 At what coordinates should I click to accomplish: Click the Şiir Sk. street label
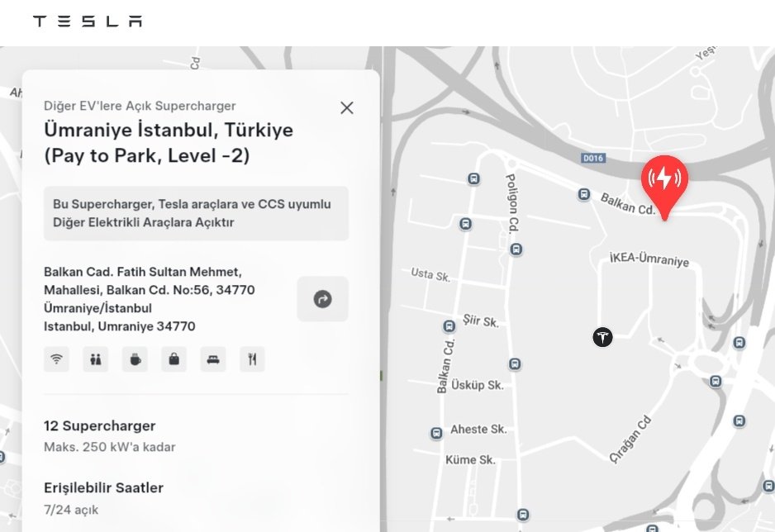click(481, 321)
